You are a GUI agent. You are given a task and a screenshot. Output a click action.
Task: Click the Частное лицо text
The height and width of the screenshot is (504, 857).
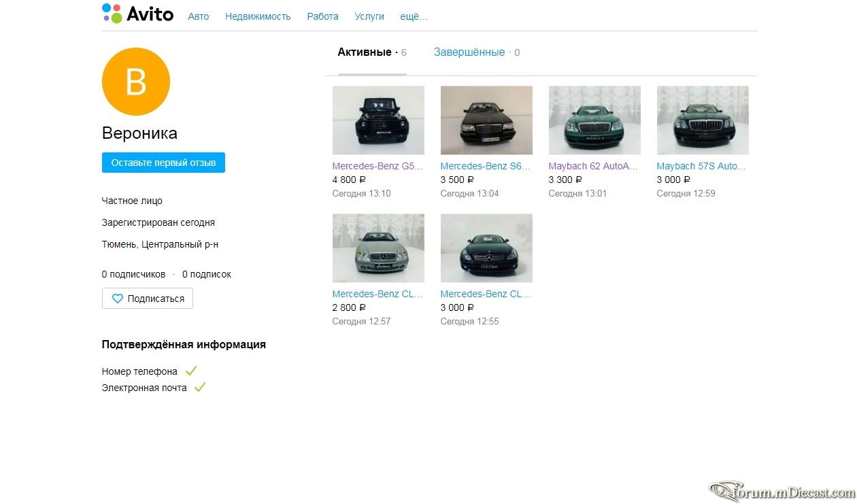click(x=132, y=201)
